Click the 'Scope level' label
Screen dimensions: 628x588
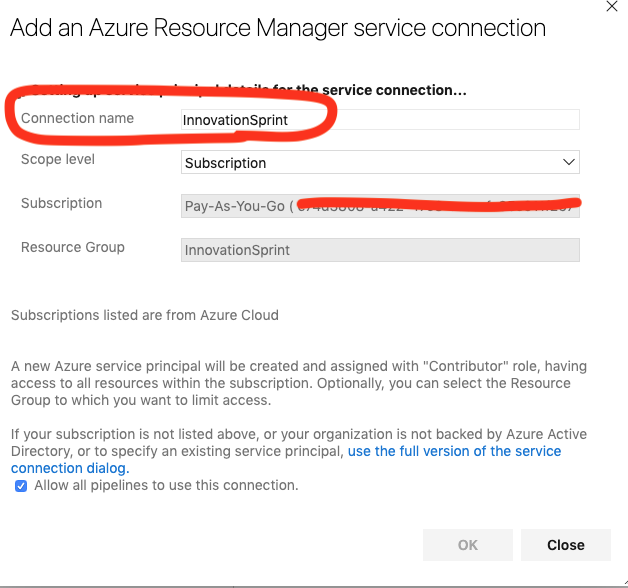coord(58,159)
